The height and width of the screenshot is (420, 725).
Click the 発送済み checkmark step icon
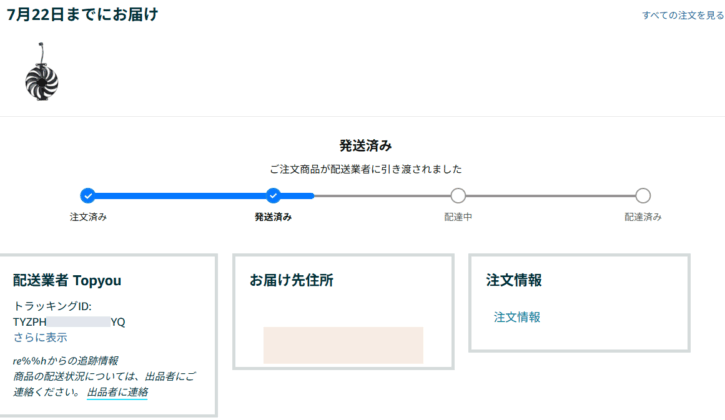(x=273, y=196)
